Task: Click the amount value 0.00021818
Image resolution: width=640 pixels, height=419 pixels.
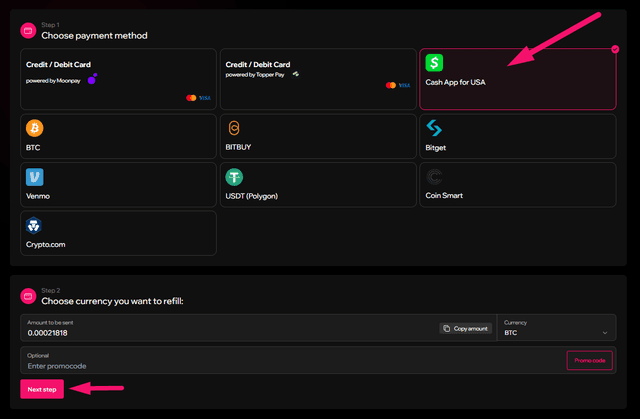Action: pos(47,333)
